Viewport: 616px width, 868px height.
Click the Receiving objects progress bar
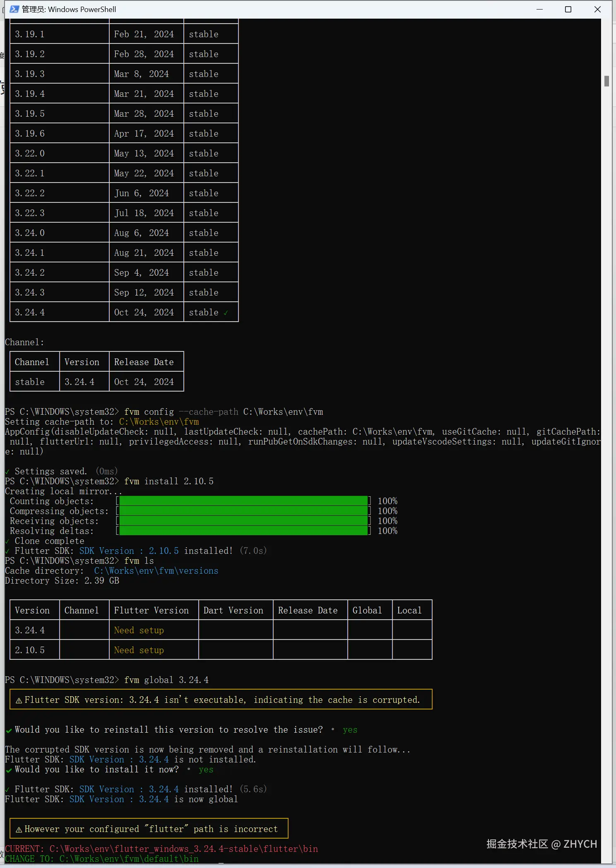tap(243, 521)
